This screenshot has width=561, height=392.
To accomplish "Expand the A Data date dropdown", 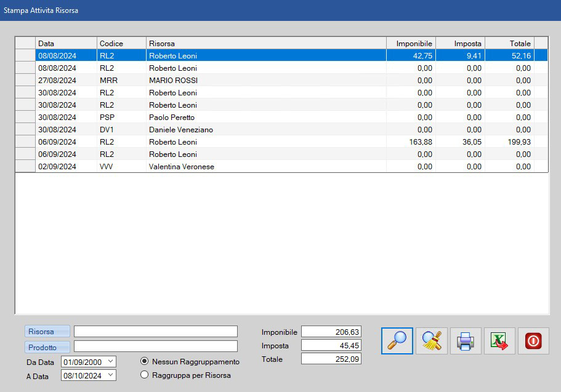I will (x=110, y=375).
